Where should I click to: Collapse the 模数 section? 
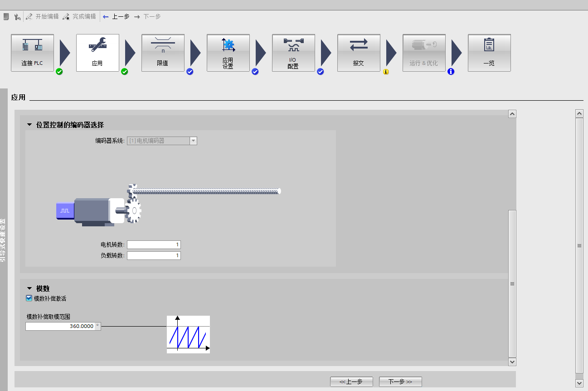29,288
